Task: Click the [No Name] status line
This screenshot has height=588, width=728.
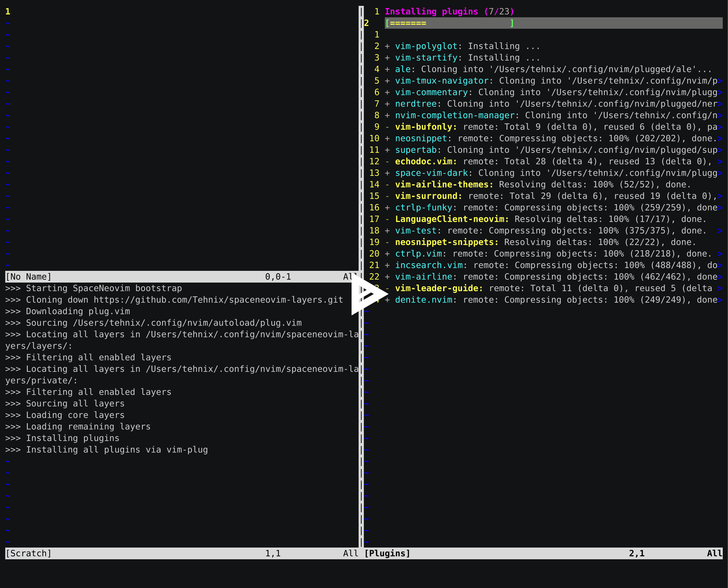Action: point(182,277)
